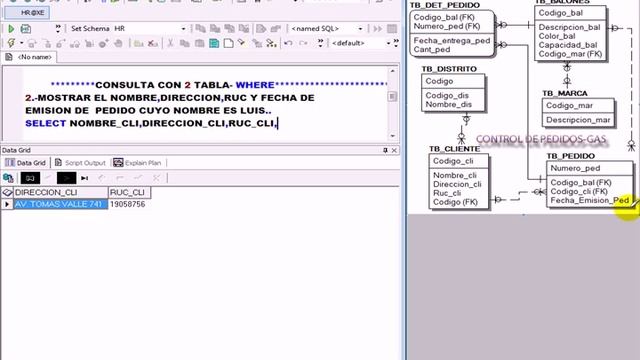Redo with the forward curved-arrow icon

coord(303,43)
